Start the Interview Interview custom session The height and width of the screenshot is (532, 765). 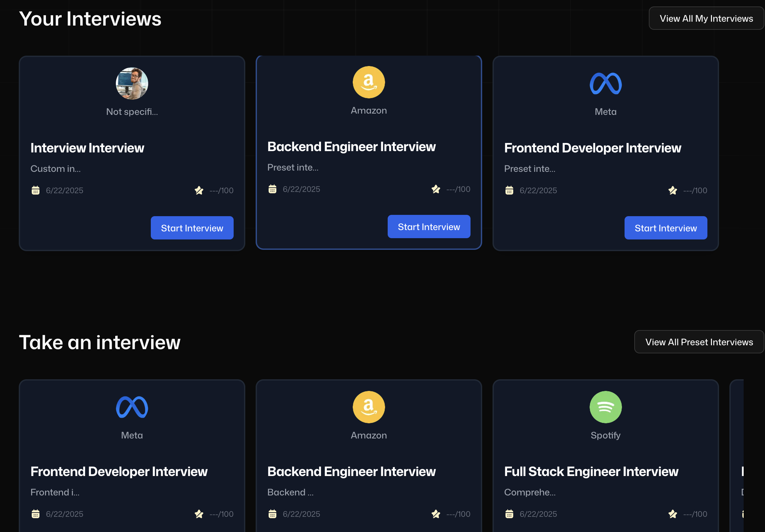pyautogui.click(x=192, y=228)
